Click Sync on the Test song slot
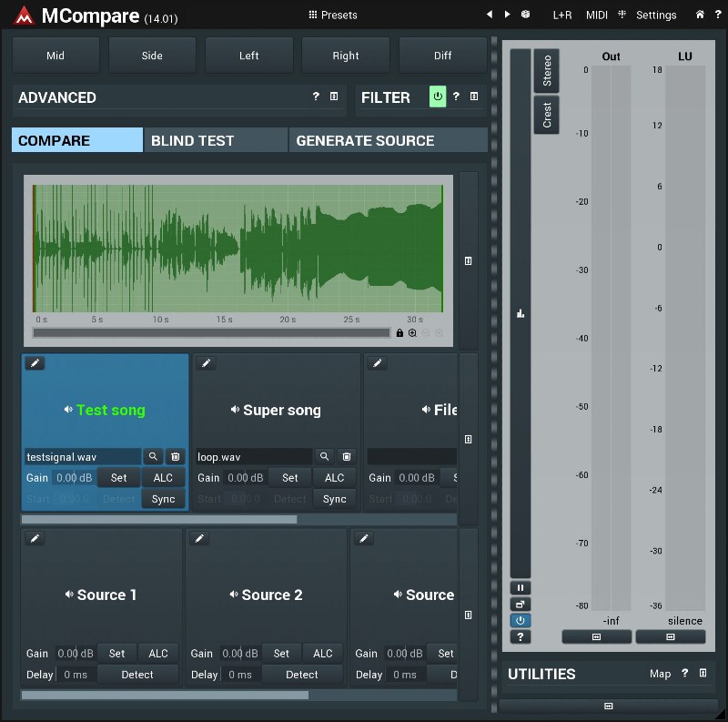The height and width of the screenshot is (722, 728). 163,499
